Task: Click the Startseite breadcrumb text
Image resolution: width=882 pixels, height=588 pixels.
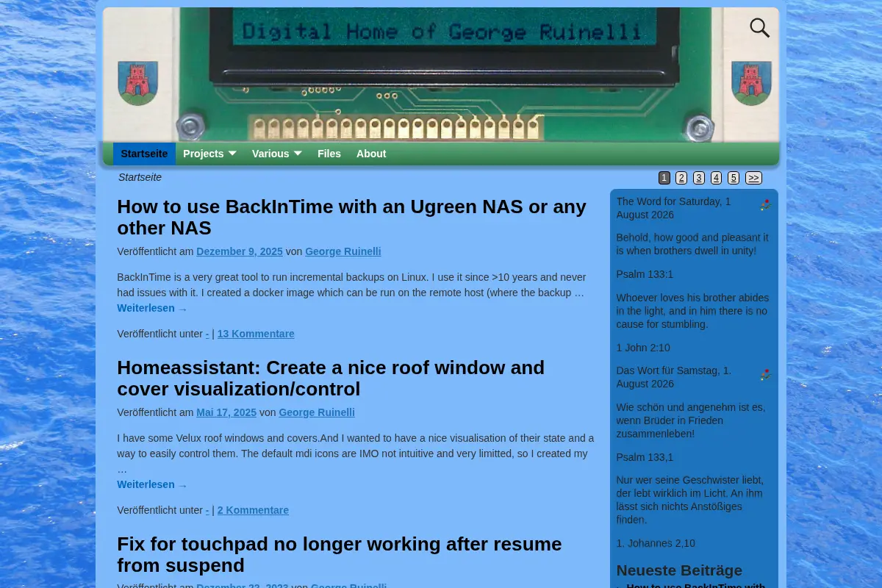Action: tap(140, 177)
